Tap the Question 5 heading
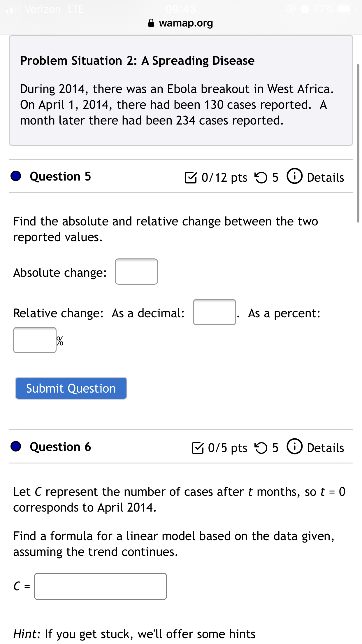Viewport: 362px width, 644px height. pos(60,176)
